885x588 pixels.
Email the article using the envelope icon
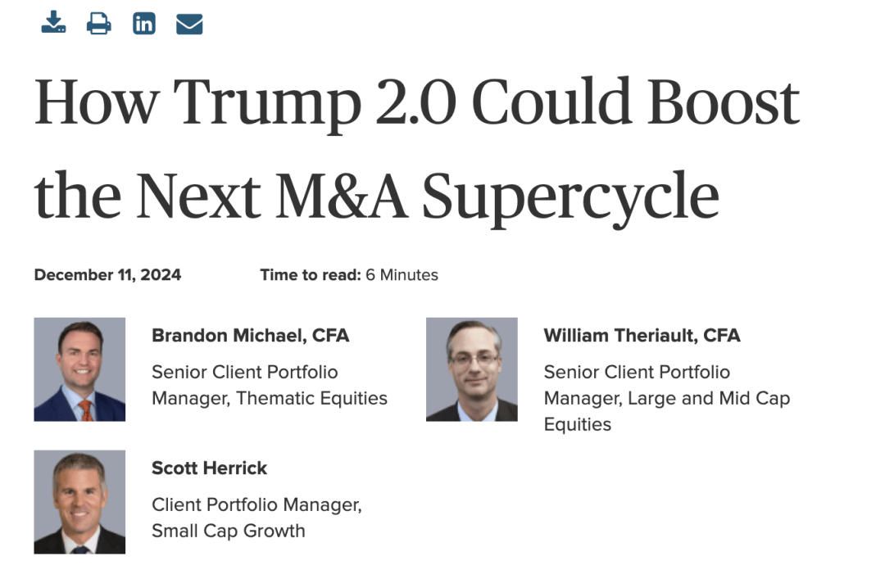[189, 25]
